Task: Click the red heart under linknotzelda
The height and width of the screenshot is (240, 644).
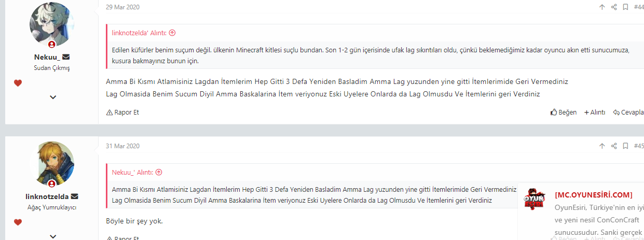Action: [x=18, y=222]
